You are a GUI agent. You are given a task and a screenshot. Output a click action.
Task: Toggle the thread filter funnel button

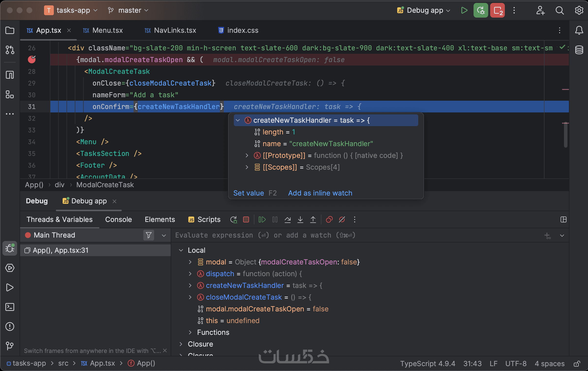(148, 235)
